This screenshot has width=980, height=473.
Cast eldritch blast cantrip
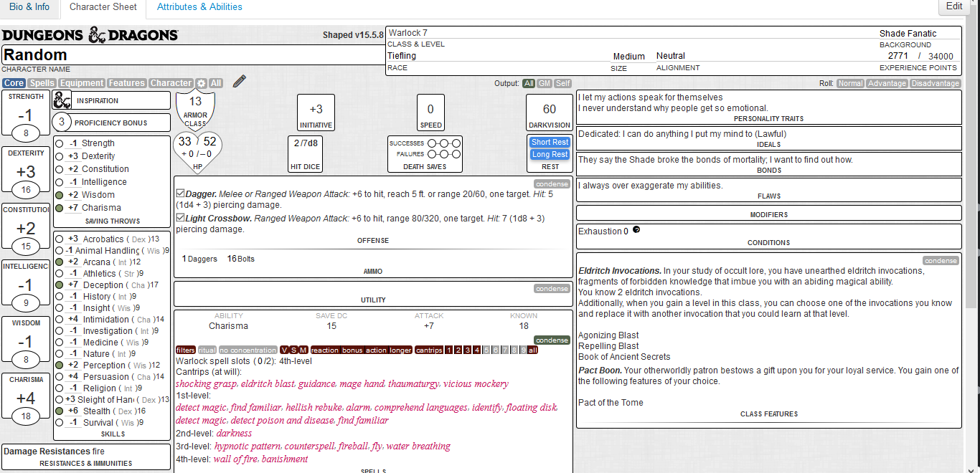click(267, 384)
